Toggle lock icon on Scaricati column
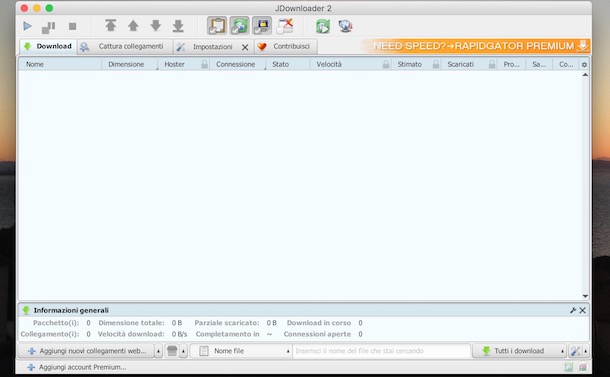The image size is (610, 377). (x=492, y=65)
